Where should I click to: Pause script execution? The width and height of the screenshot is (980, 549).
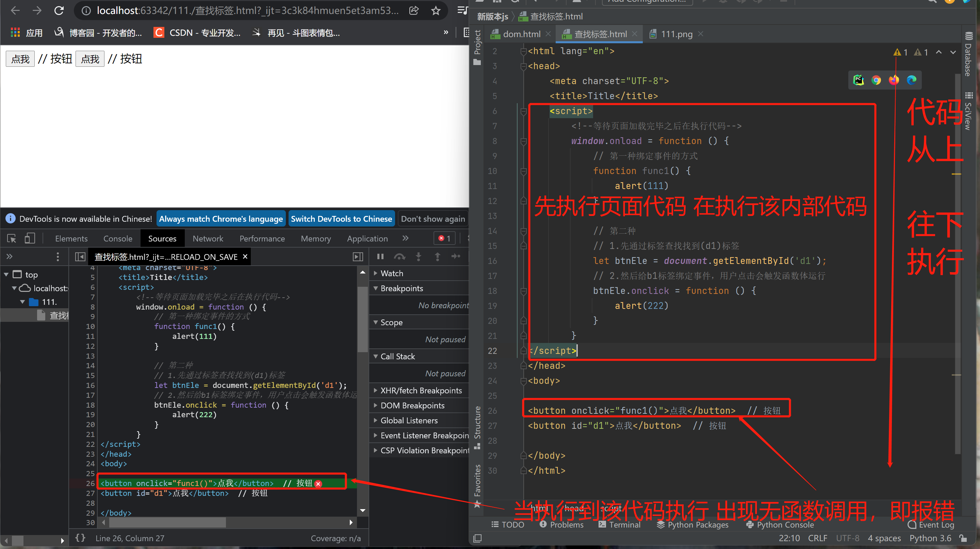(380, 256)
